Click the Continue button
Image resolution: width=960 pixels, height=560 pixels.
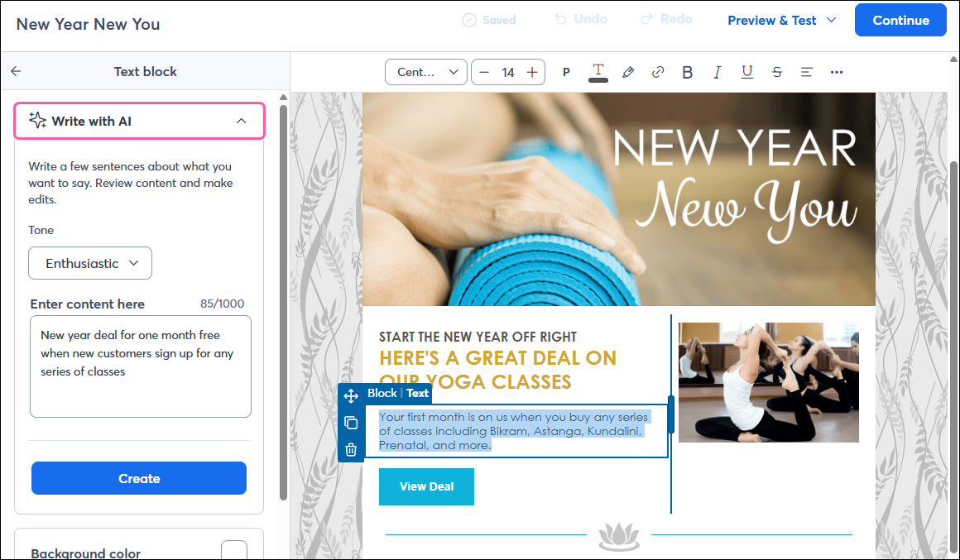tap(900, 20)
